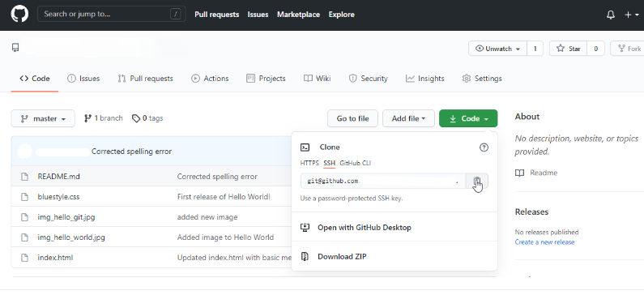Star the repository
644x295 pixels.
(x=569, y=49)
